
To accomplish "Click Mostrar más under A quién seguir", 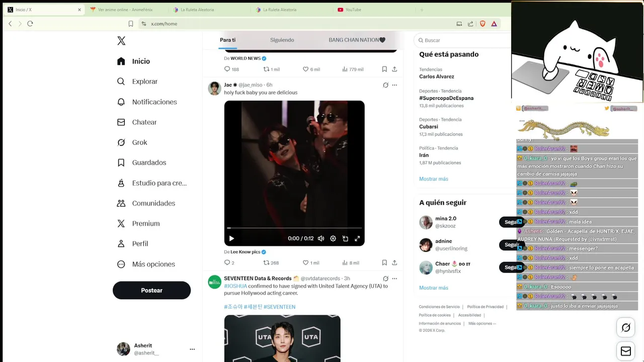I will 434,288.
